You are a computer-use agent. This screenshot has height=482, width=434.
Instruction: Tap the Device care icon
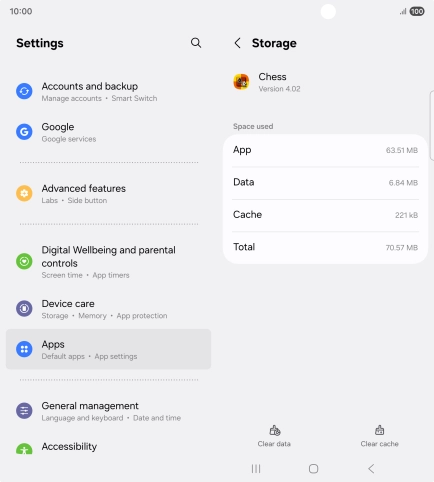(24, 308)
